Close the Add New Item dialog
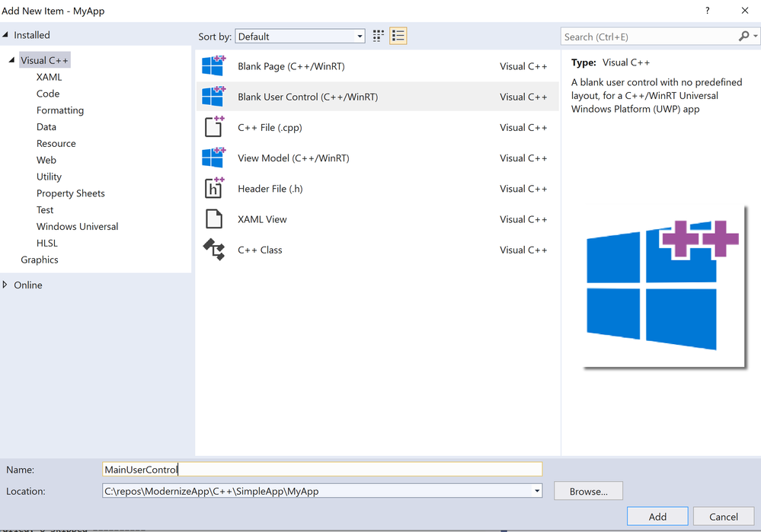 (x=744, y=11)
